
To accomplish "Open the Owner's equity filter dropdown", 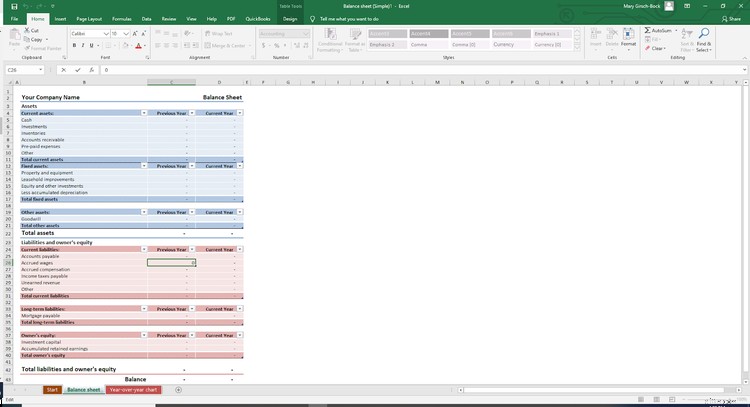I will pyautogui.click(x=144, y=335).
